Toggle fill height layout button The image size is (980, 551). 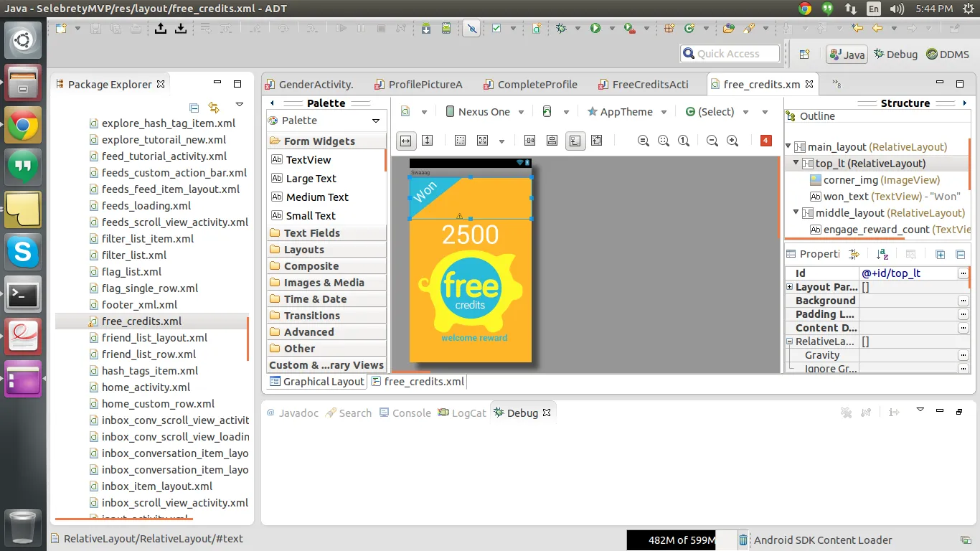(x=427, y=141)
